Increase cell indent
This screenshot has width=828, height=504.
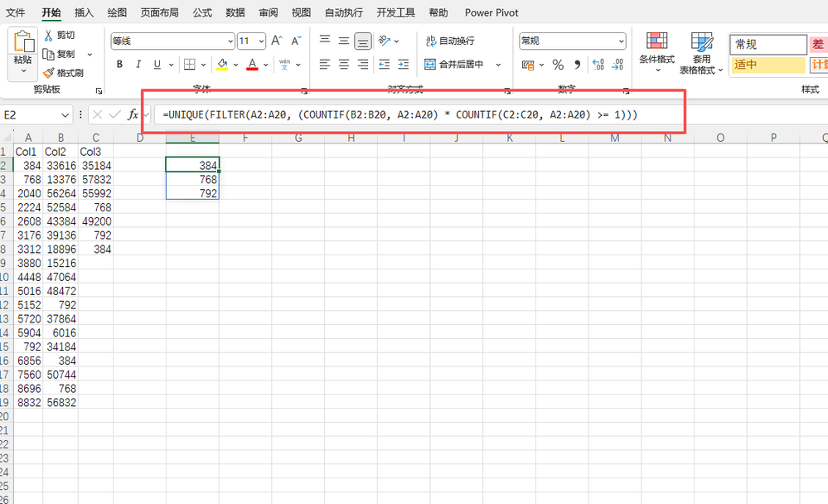point(404,64)
